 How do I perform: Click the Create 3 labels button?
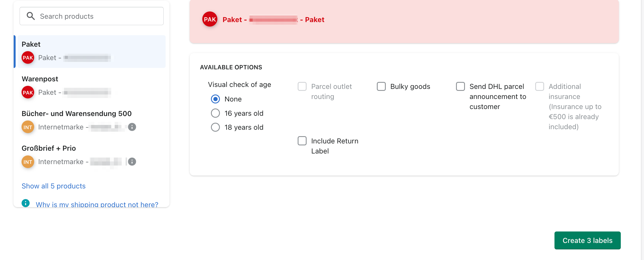point(587,240)
